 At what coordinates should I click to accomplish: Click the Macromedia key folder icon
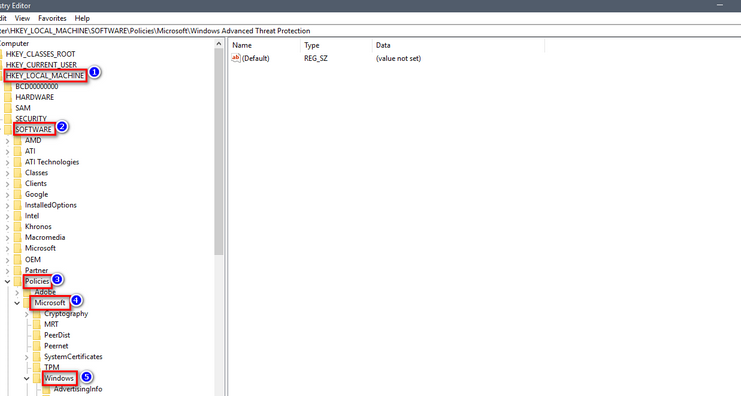point(17,238)
